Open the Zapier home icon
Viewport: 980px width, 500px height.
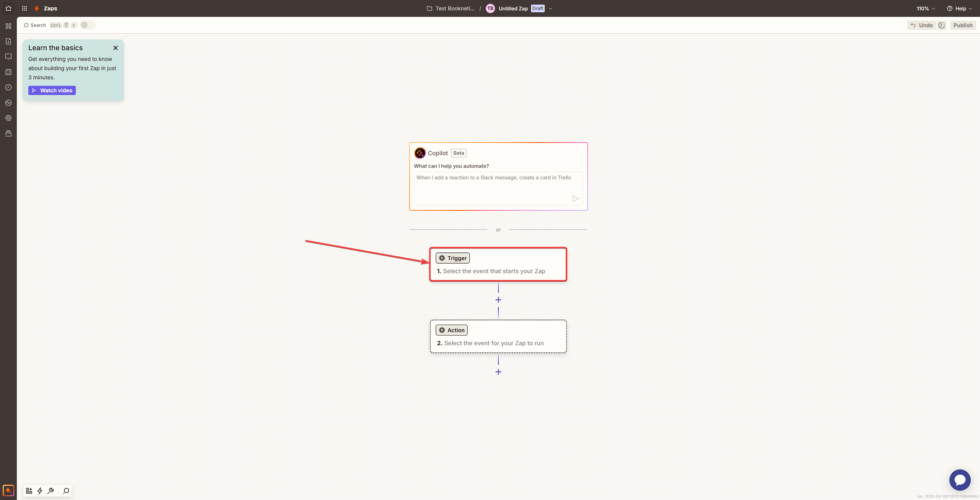click(8, 8)
